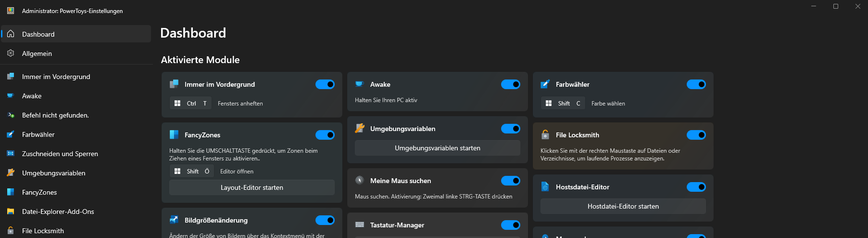Screen dimensions: 868x238
Task: Click the FancyZones icon in dashboard card
Action: [x=174, y=135]
